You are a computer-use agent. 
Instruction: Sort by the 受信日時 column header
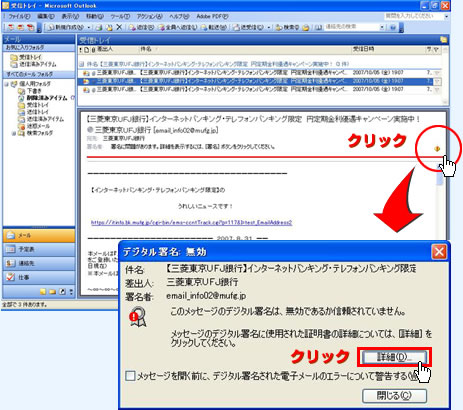coord(388,50)
